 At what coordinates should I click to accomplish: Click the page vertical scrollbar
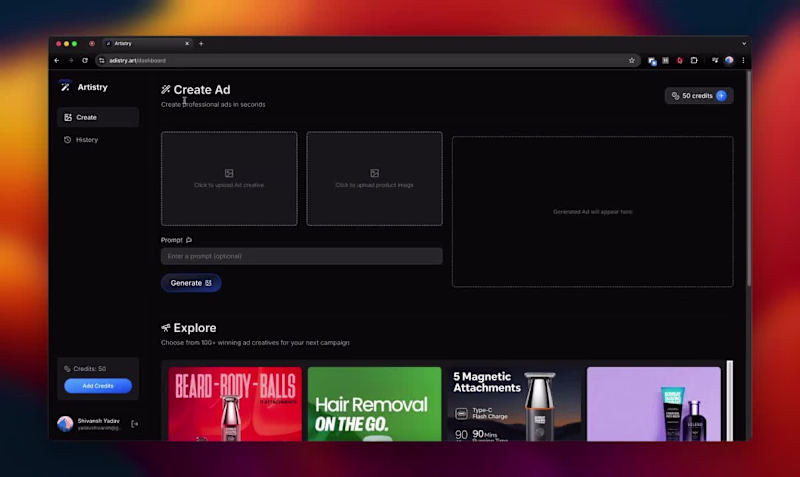(x=748, y=179)
